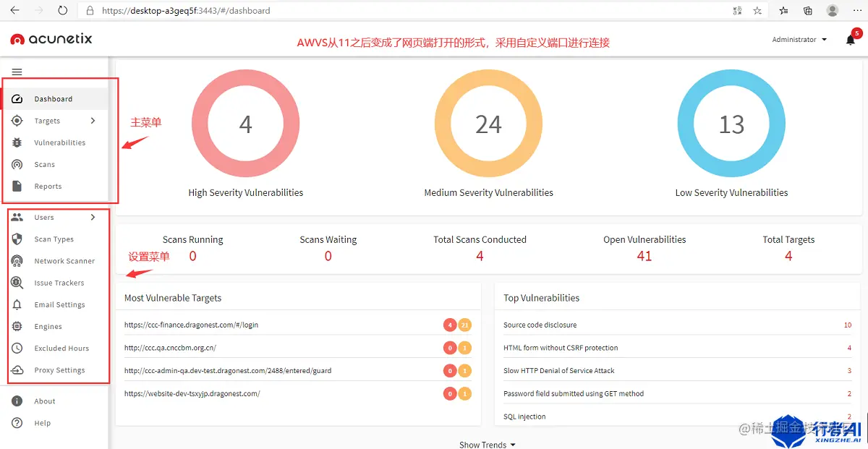
Task: Expand the Users submenu chevron
Action: pyautogui.click(x=93, y=217)
